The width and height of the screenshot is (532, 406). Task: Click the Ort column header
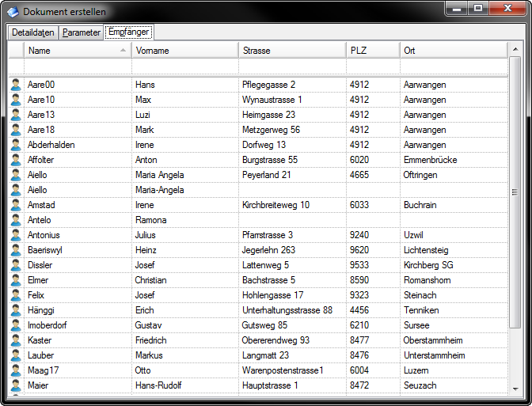pos(453,50)
